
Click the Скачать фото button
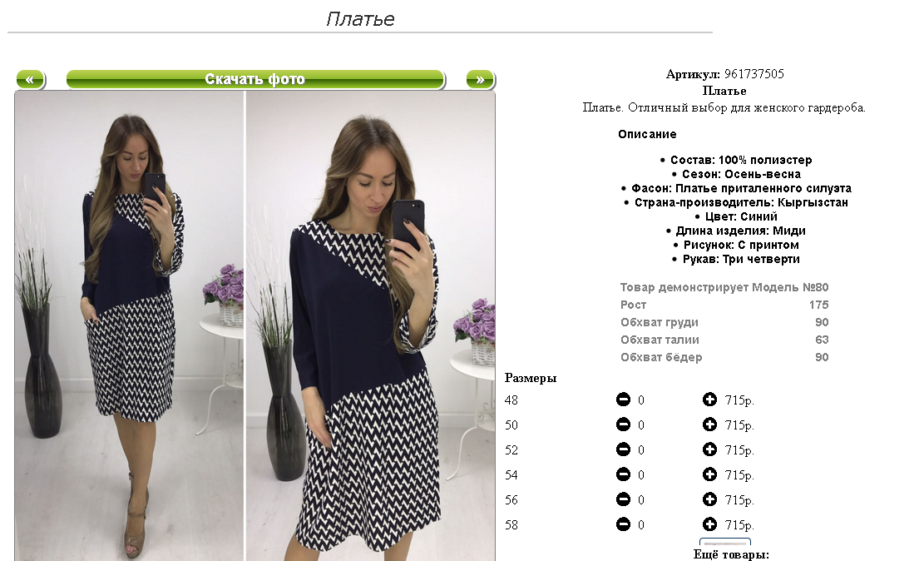255,79
